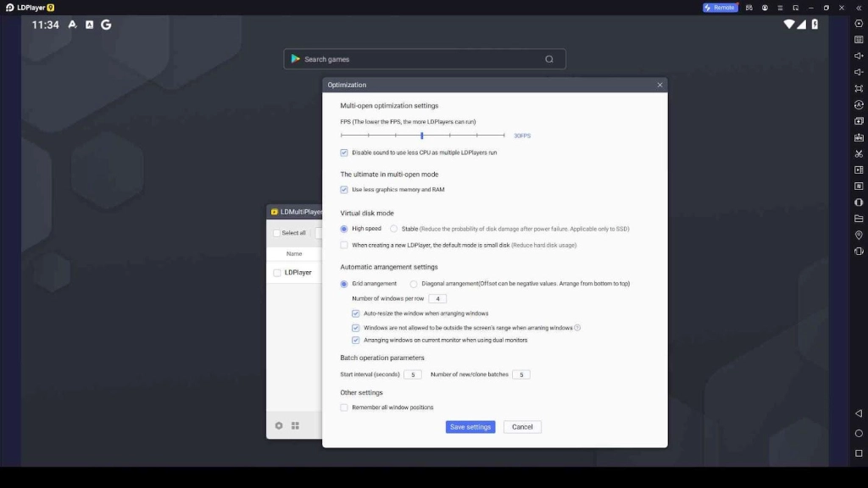
Task: Click LDMultiPlayer grid arrange icon
Action: point(295,425)
